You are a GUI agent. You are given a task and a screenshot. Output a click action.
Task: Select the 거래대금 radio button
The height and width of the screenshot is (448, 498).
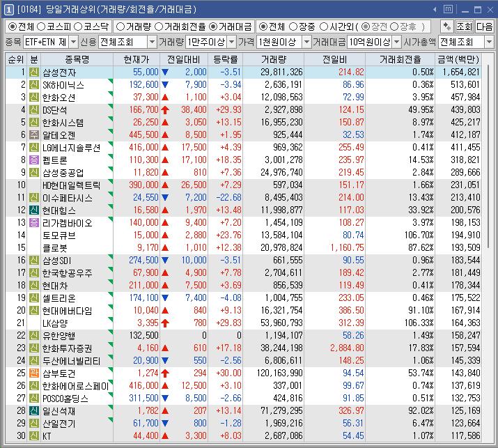pyautogui.click(x=213, y=26)
